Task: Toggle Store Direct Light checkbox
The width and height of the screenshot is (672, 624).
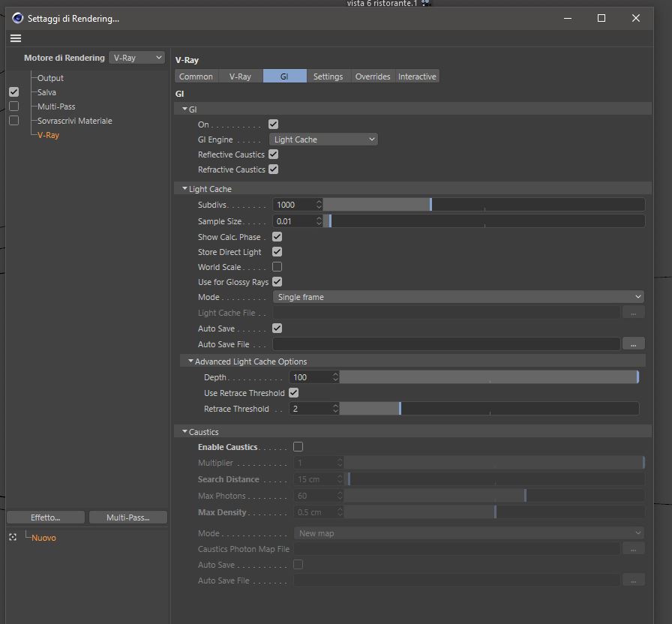Action: tap(277, 251)
